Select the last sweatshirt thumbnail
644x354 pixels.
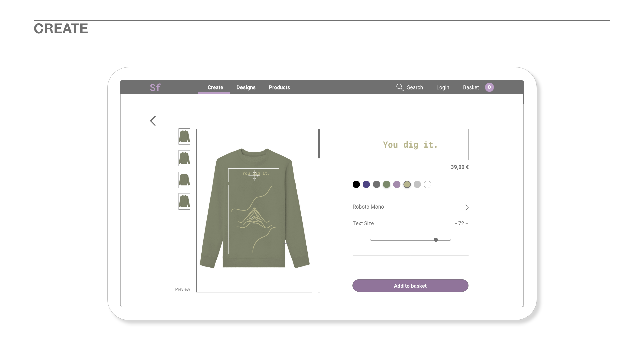point(184,201)
